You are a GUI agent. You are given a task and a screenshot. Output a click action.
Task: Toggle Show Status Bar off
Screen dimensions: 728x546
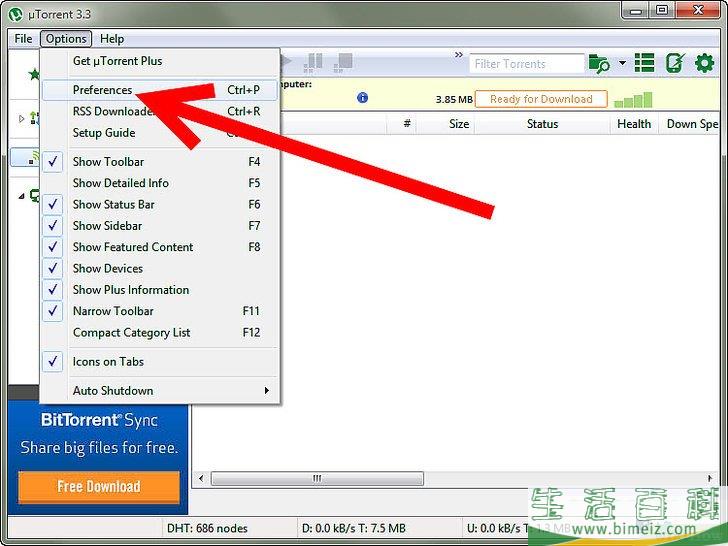[x=113, y=205]
